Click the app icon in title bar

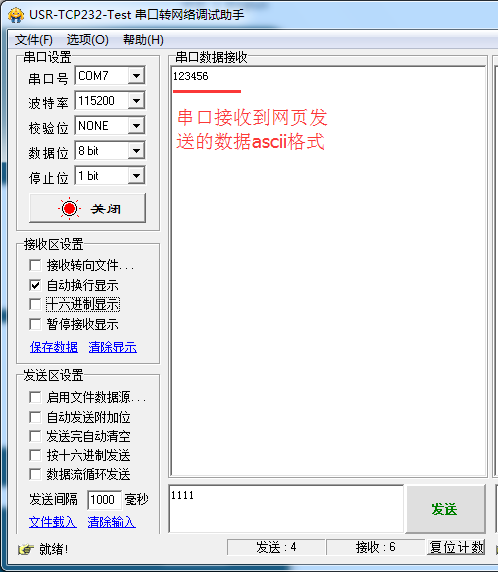(16, 15)
